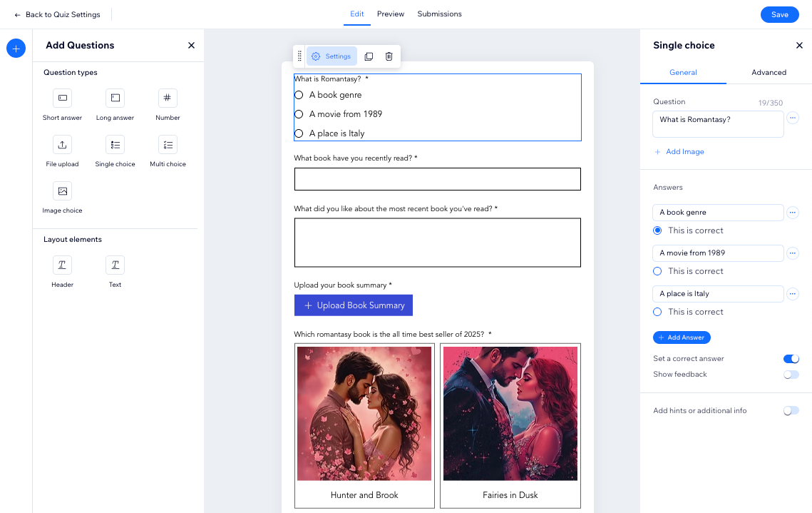This screenshot has height=513, width=812.
Task: Open more options for 'A place is Italy' answer
Action: click(x=792, y=294)
